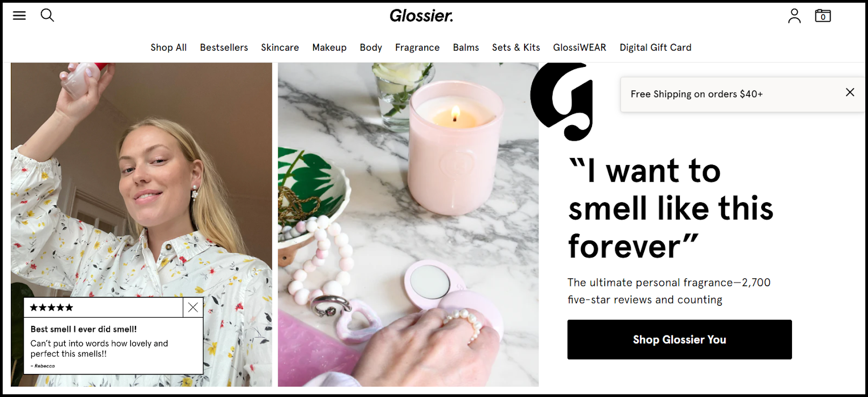This screenshot has width=868, height=397.
Task: Select Digital Gift Card link
Action: (x=656, y=47)
